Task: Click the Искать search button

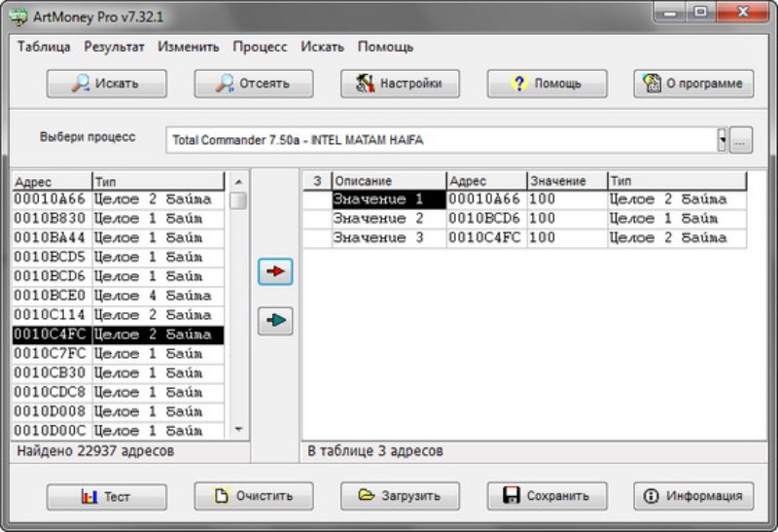Action: click(x=106, y=84)
